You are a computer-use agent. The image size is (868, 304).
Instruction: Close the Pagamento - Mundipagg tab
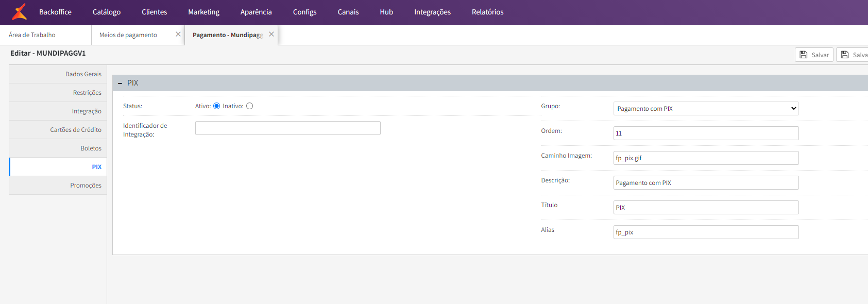click(271, 34)
